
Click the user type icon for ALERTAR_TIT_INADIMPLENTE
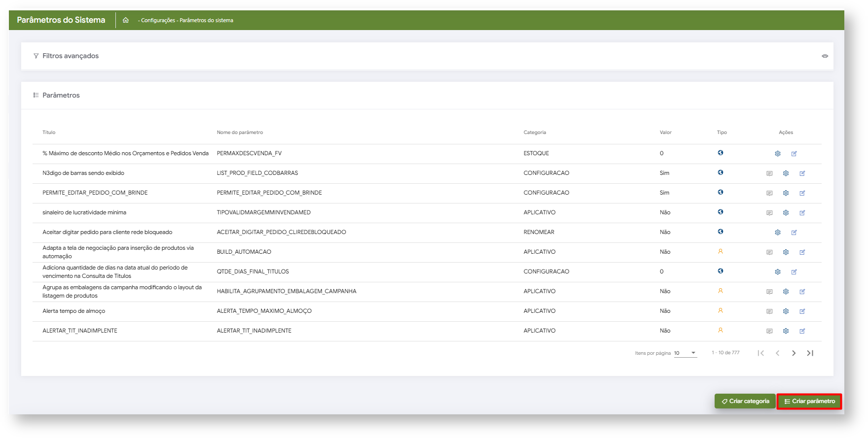tap(721, 330)
